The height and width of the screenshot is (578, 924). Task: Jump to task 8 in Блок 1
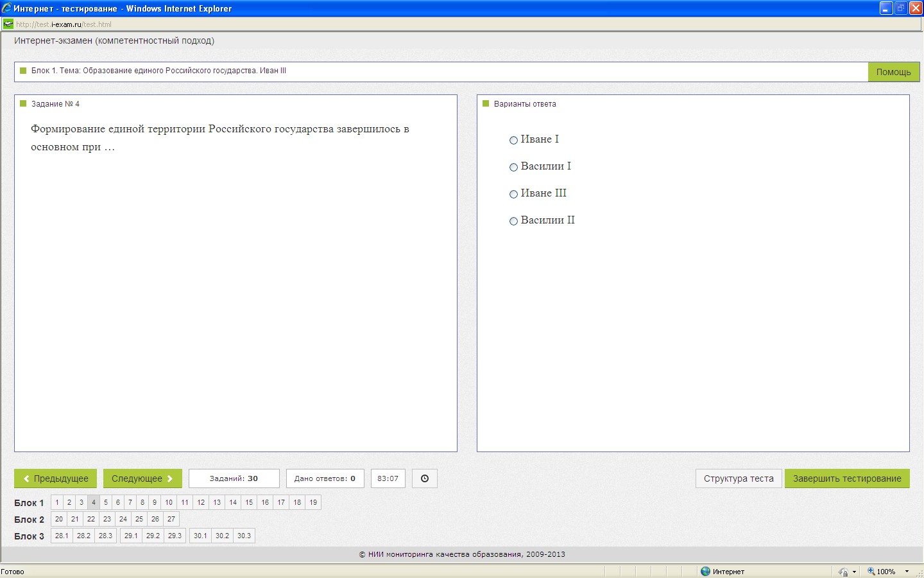tap(142, 502)
